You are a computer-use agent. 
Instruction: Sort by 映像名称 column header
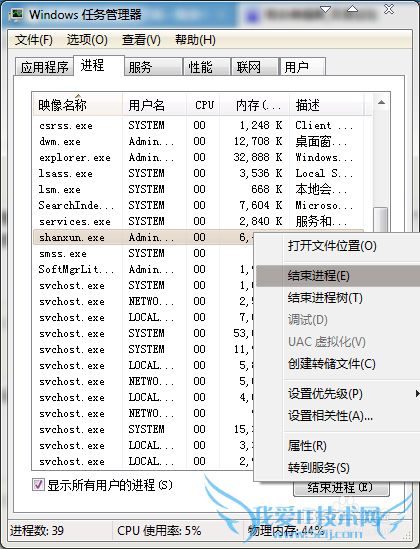coord(78,105)
